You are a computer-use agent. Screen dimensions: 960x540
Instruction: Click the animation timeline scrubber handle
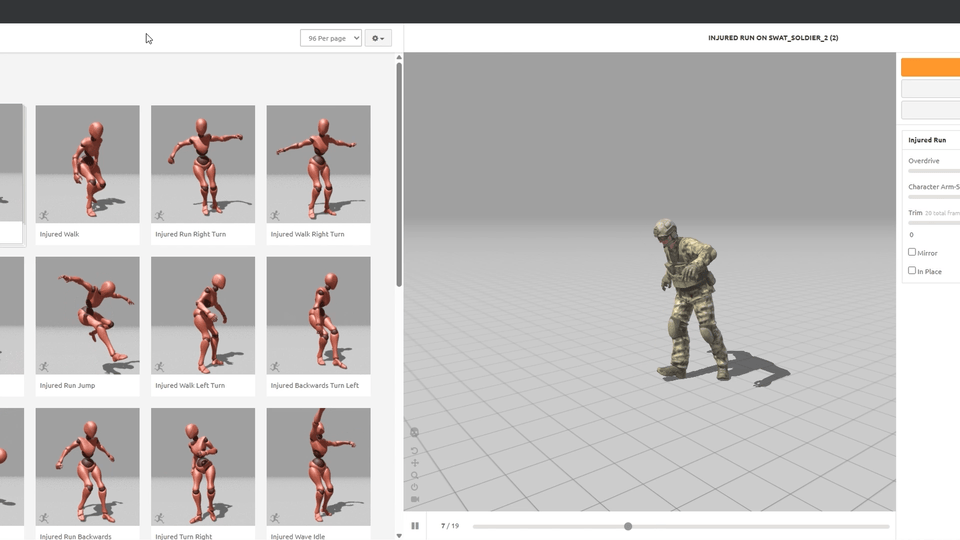(x=628, y=526)
